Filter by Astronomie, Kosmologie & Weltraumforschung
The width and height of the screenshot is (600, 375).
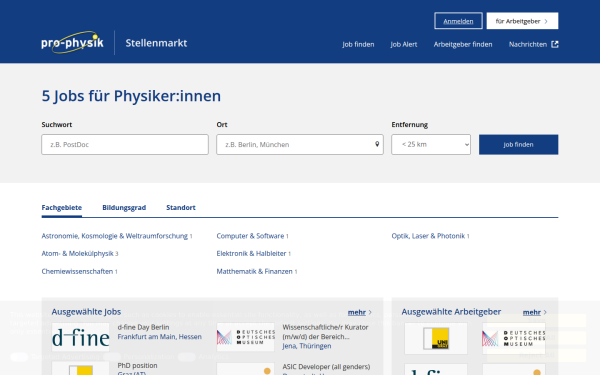(x=115, y=236)
